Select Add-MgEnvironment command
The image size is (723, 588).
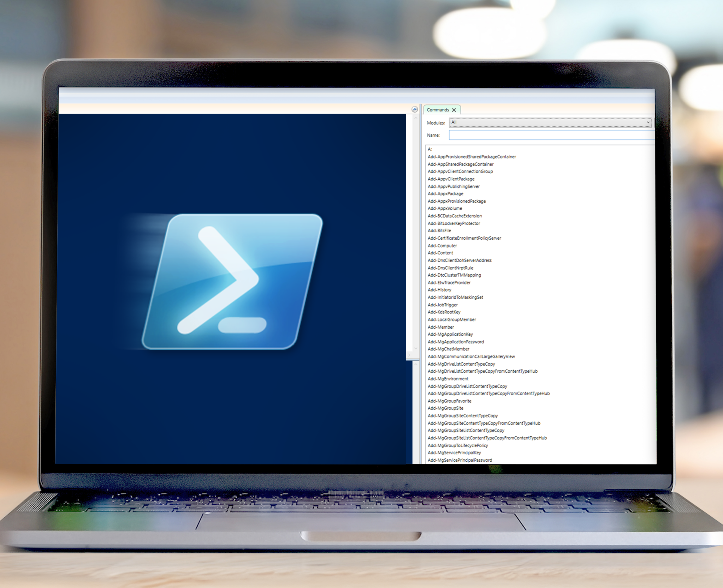pos(448,379)
